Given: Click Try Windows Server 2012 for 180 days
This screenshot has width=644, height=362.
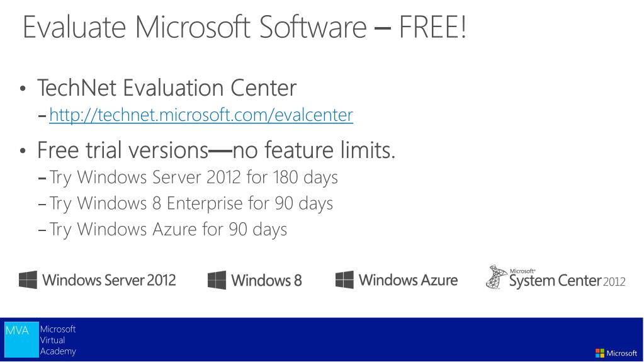Looking at the screenshot, I should 193,178.
